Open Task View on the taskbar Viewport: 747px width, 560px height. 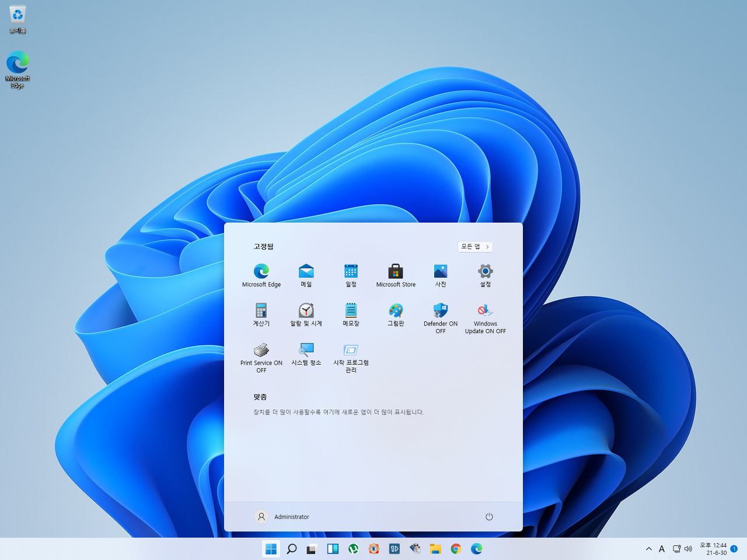[x=312, y=549]
